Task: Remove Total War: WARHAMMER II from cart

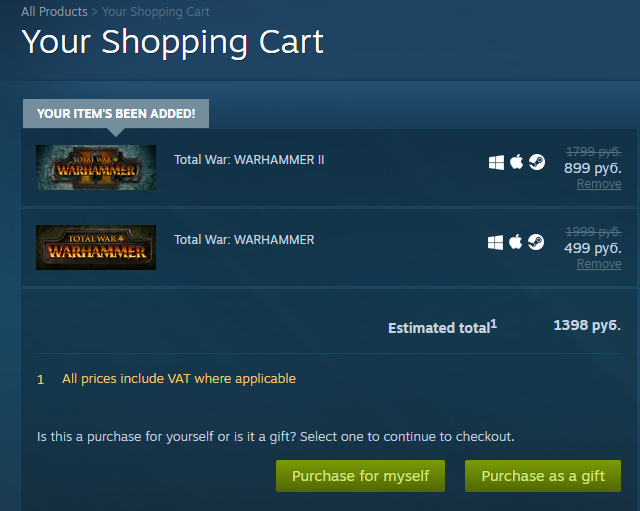Action: click(x=599, y=184)
